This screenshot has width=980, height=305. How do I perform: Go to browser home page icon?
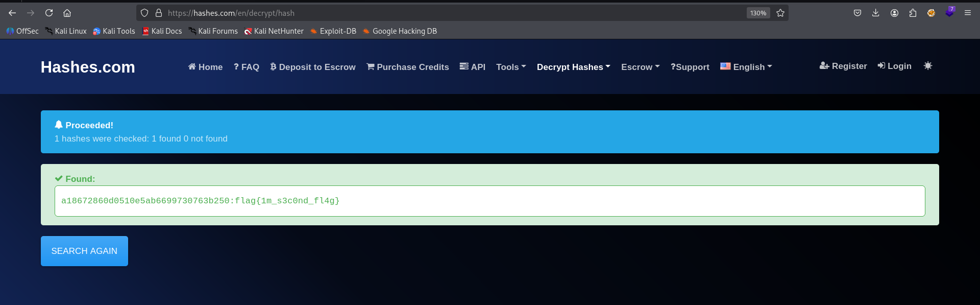coord(67,13)
